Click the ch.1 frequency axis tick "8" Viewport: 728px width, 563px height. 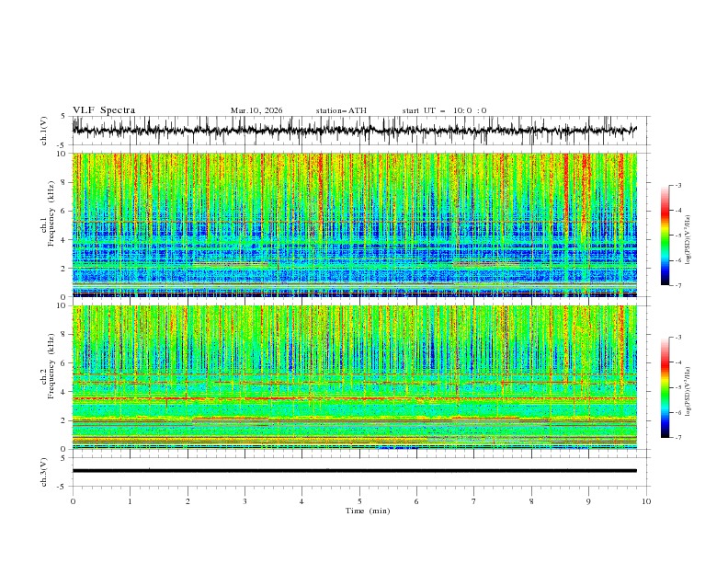click(64, 182)
